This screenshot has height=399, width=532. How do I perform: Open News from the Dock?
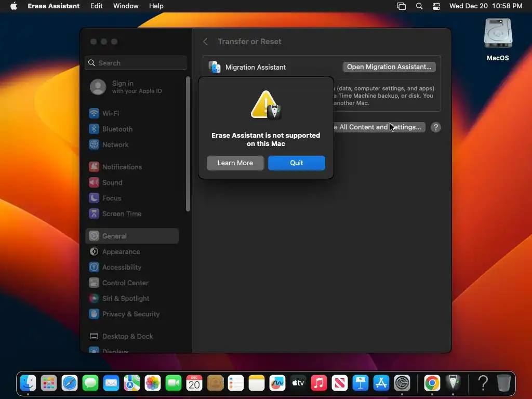(340, 383)
